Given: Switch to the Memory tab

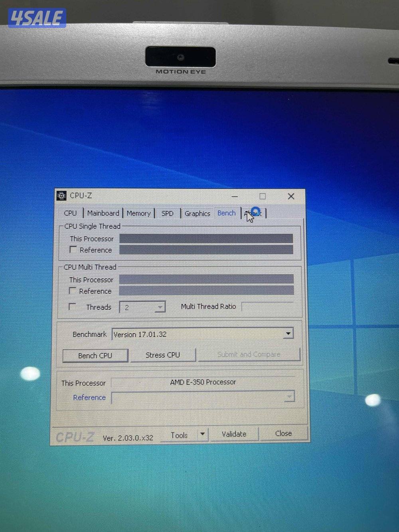Looking at the screenshot, I should coord(138,214).
